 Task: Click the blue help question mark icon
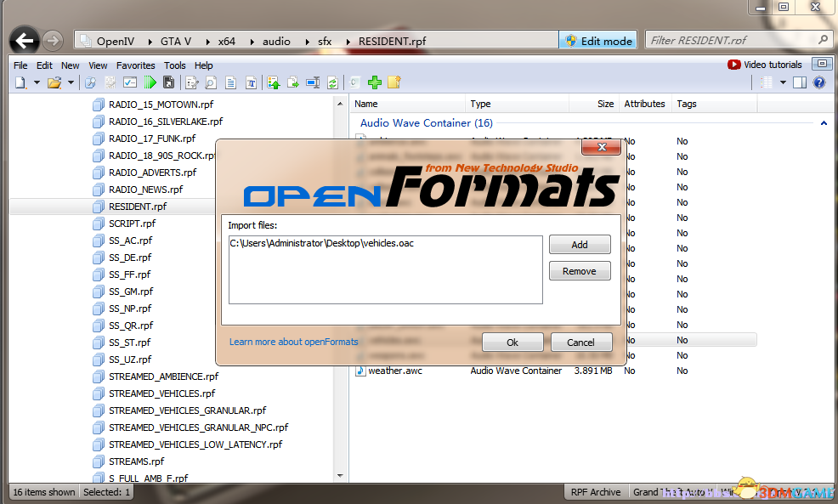click(819, 82)
